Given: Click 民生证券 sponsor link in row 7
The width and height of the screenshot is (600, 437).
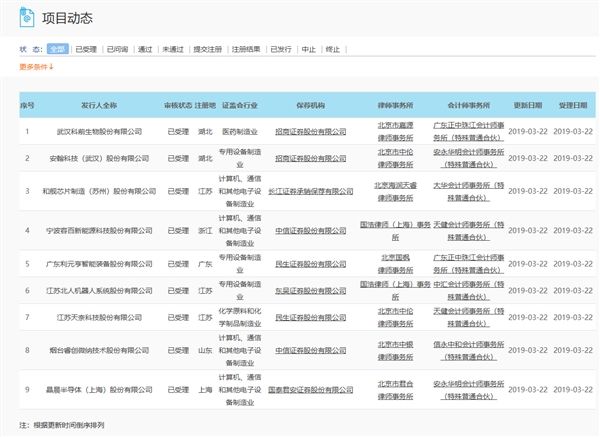Looking at the screenshot, I should (x=310, y=317).
